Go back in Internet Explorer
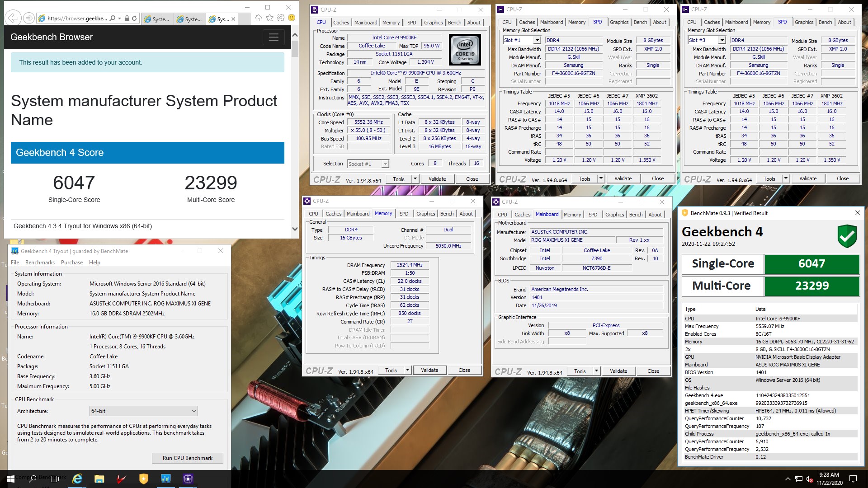Viewport: 868px width, 488px height. pyautogui.click(x=13, y=18)
